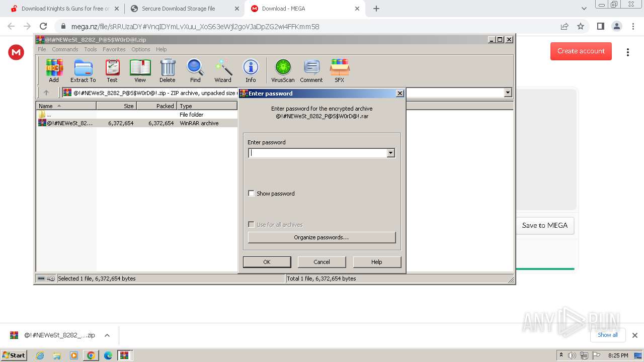644x362 pixels.
Task: Click the View toolbar icon
Action: click(x=140, y=70)
